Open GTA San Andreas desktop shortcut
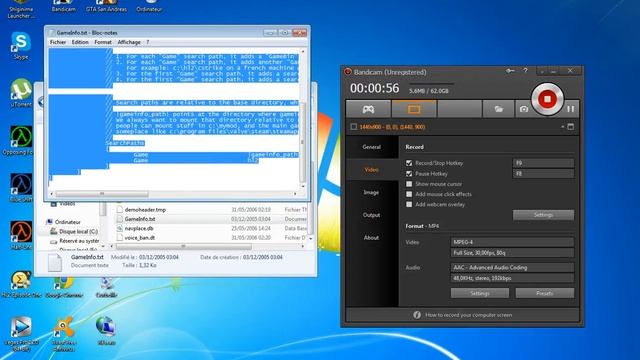Screen dimensions: 640x360 click(106, 6)
